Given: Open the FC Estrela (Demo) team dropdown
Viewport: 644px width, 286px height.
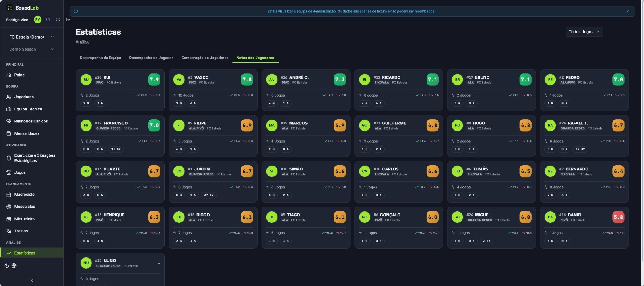Looking at the screenshot, I should pyautogui.click(x=31, y=37).
